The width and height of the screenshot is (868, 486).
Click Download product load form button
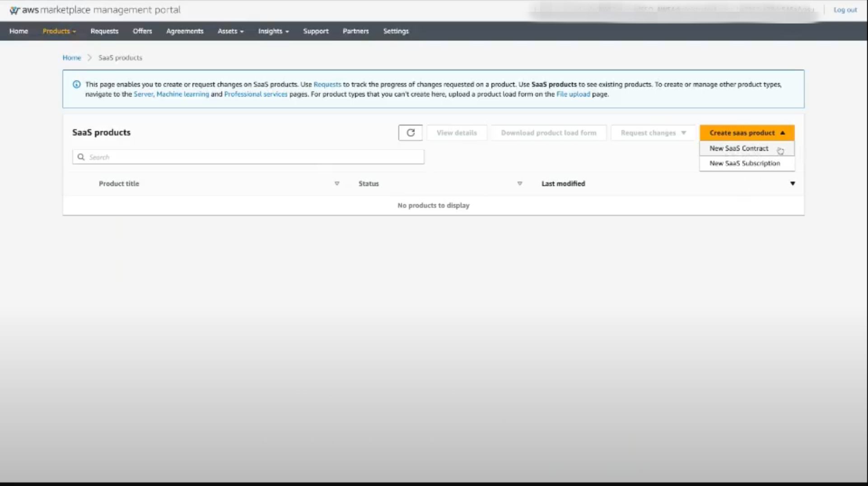(549, 133)
